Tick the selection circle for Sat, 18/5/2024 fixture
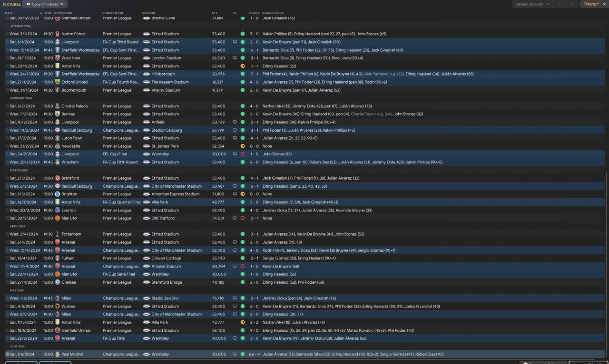 click(x=7, y=330)
